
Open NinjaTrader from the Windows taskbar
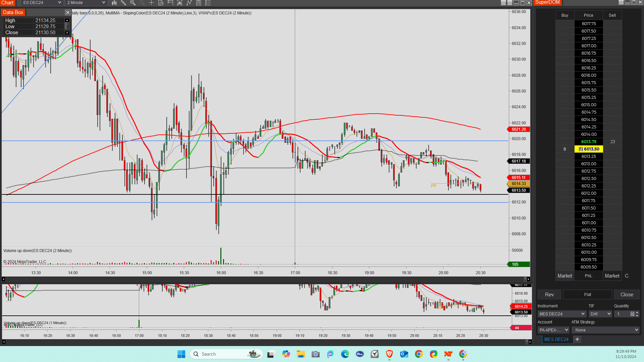tap(448, 354)
